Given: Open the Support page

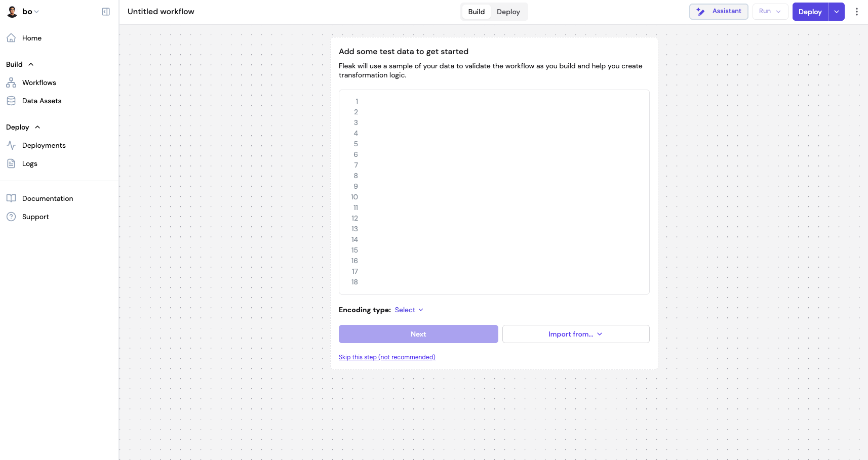Looking at the screenshot, I should click(x=35, y=217).
